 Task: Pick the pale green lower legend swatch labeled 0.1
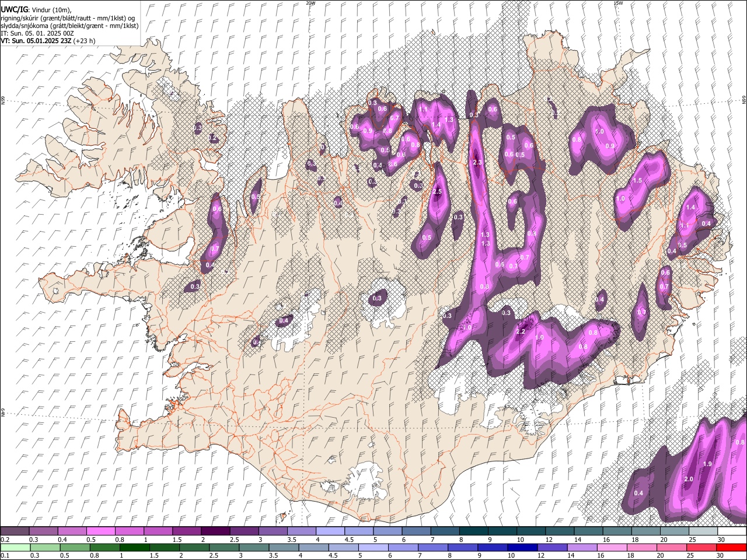tap(15, 547)
